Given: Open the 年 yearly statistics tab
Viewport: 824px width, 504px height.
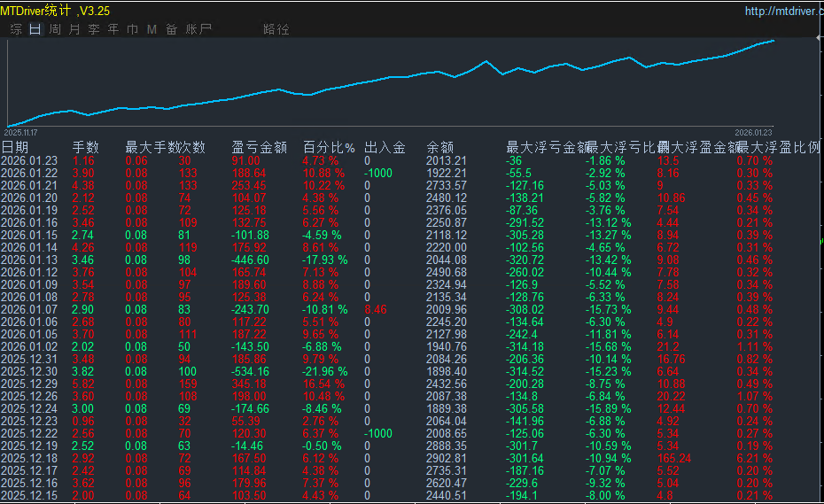Looking at the screenshot, I should pyautogui.click(x=113, y=29).
